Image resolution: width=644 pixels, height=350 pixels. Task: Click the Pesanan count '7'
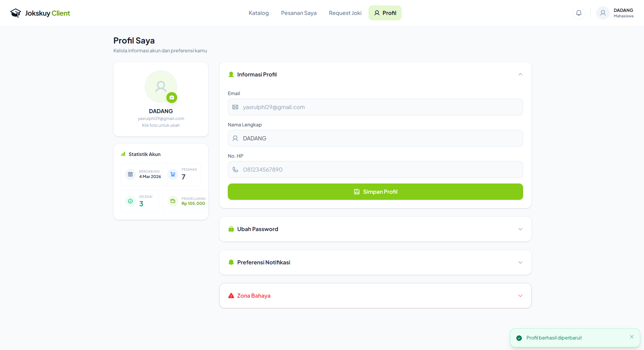pos(184,177)
